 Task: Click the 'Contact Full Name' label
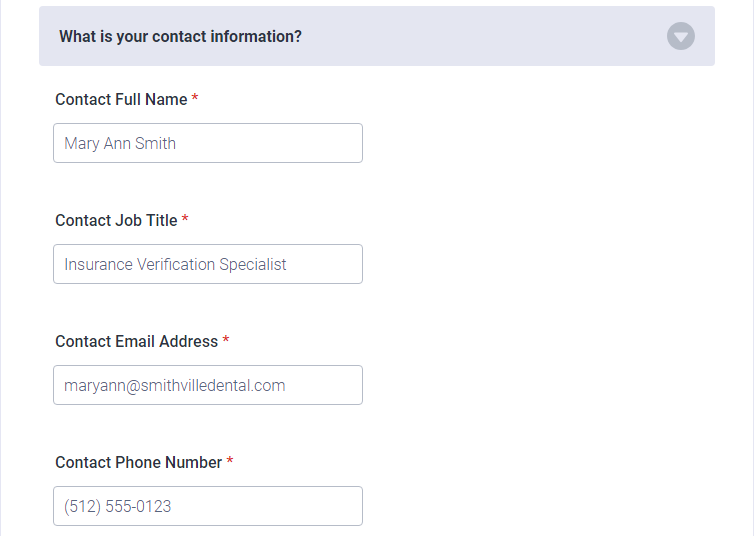pos(121,100)
